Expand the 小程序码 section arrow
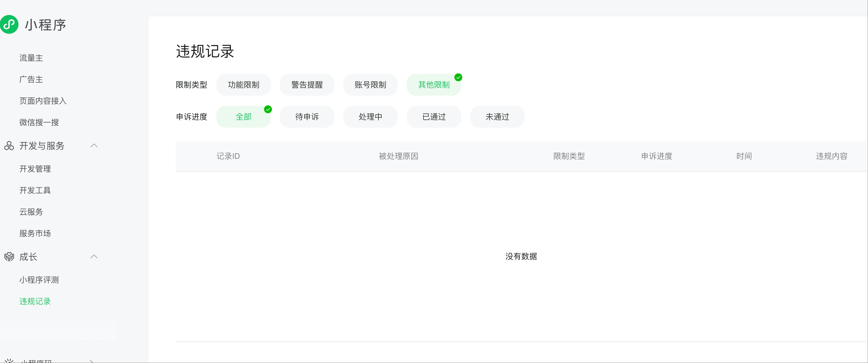 point(92,361)
